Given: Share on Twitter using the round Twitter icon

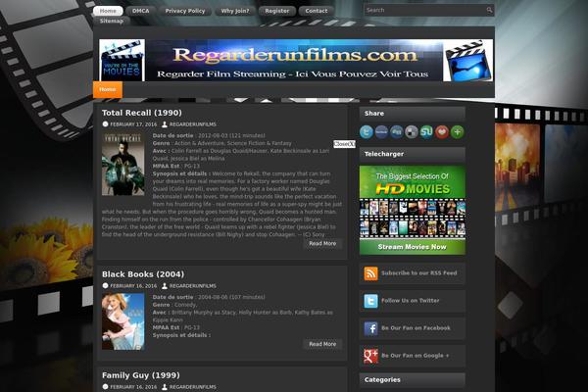Looking at the screenshot, I should coord(367,132).
